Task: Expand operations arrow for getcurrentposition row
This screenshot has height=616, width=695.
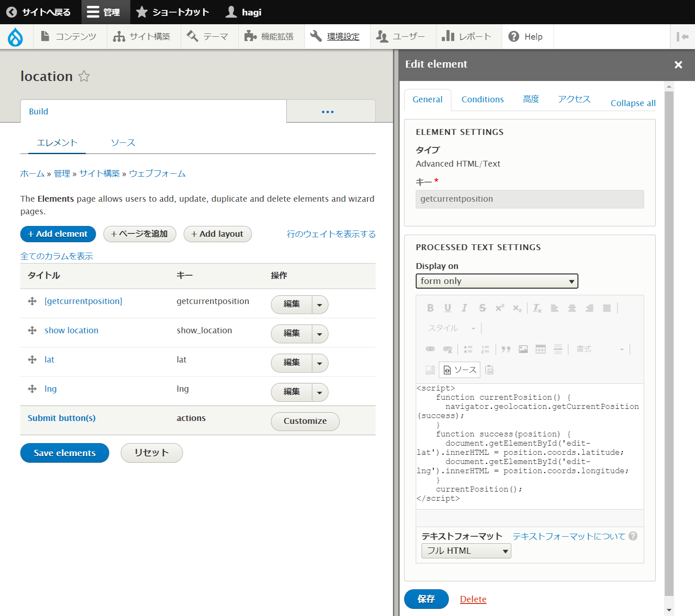Action: click(320, 305)
